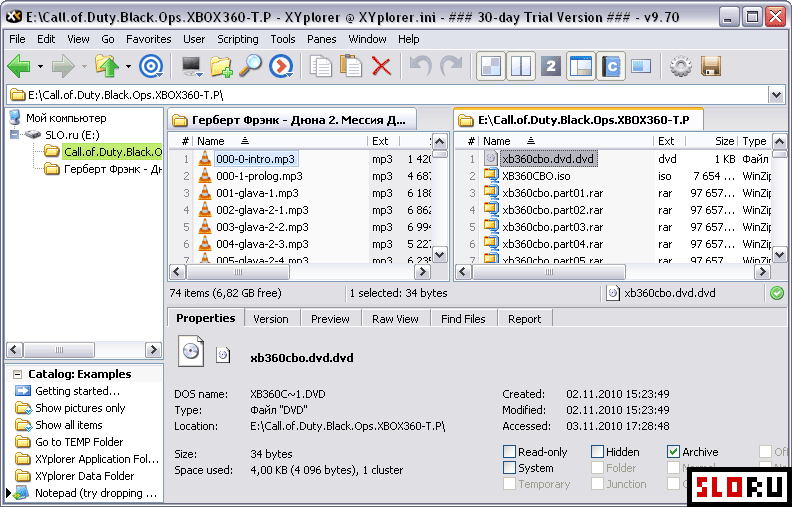Click the green status check icon

[777, 293]
